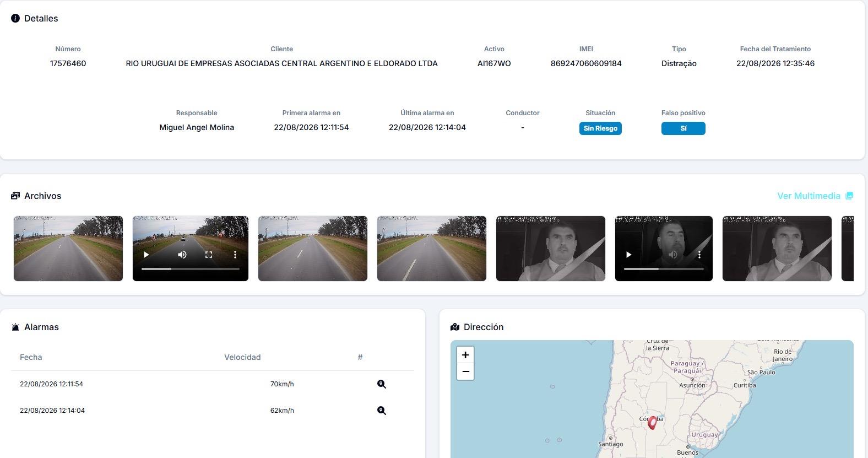Click the responsible name Miguel Angel Molina
Image resolution: width=868 pixels, height=458 pixels.
[x=197, y=127]
